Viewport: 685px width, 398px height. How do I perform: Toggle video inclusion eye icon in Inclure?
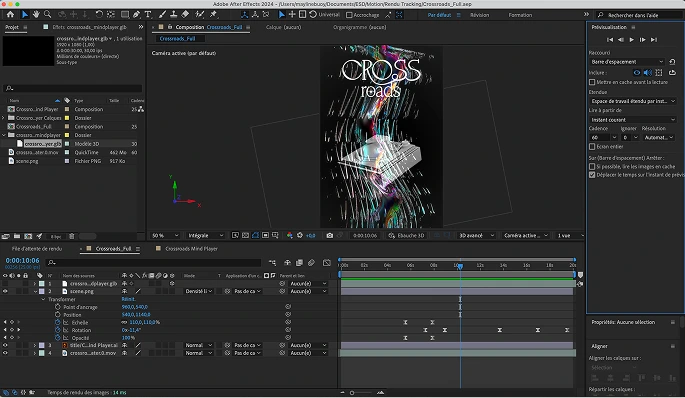click(x=637, y=73)
